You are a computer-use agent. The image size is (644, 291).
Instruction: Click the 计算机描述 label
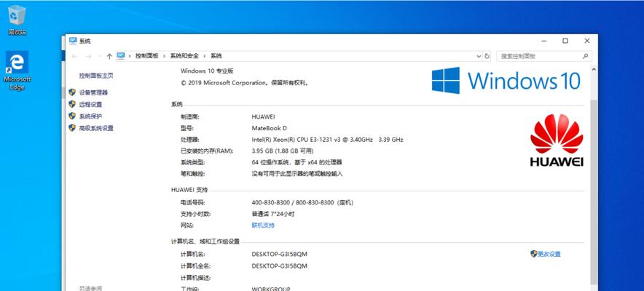click(x=195, y=278)
